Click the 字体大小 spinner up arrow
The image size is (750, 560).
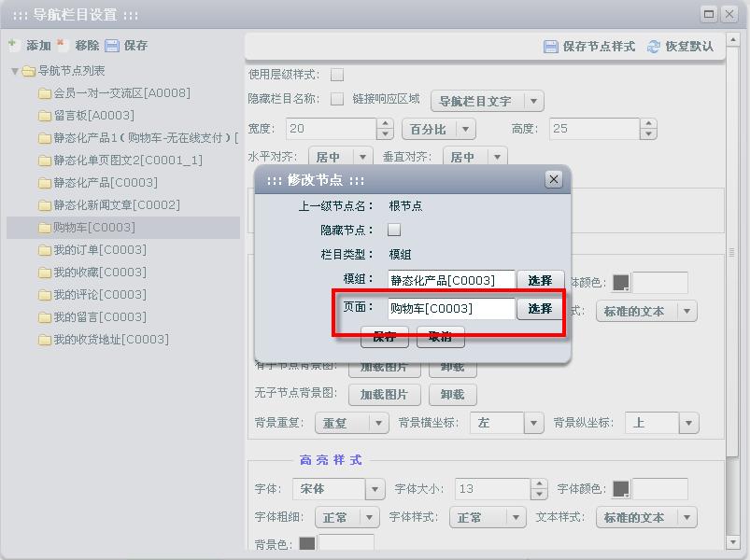click(539, 483)
